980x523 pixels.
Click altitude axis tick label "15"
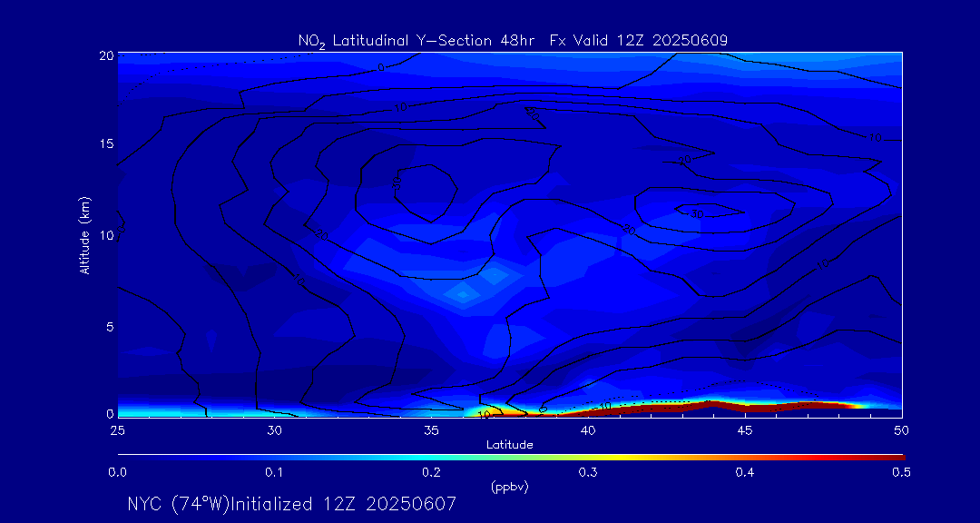106,143
